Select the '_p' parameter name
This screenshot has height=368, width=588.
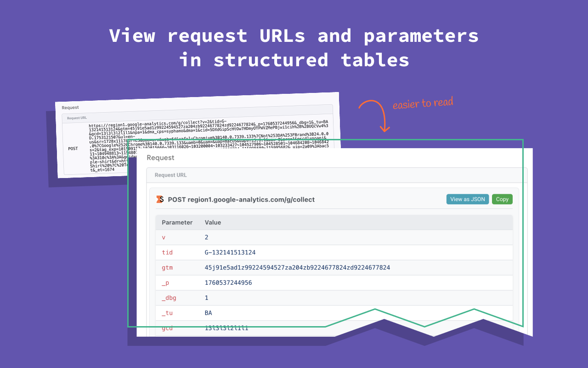coord(165,283)
